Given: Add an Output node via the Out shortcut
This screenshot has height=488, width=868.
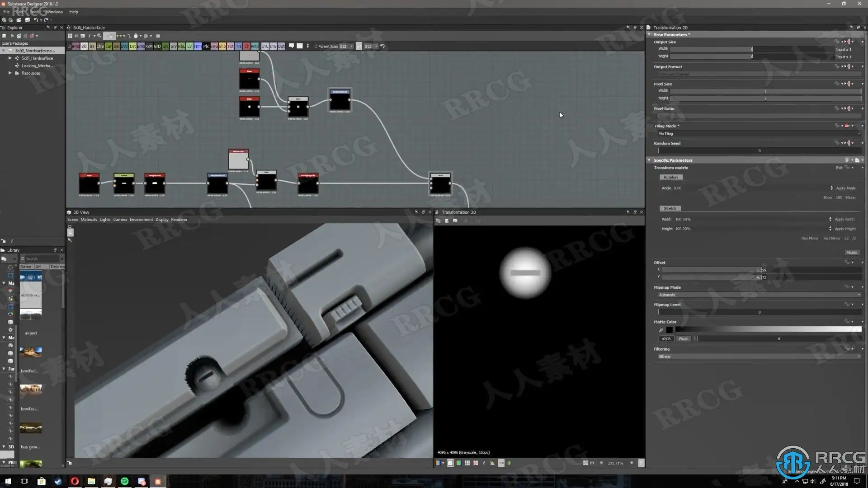Looking at the screenshot, I should tap(281, 46).
